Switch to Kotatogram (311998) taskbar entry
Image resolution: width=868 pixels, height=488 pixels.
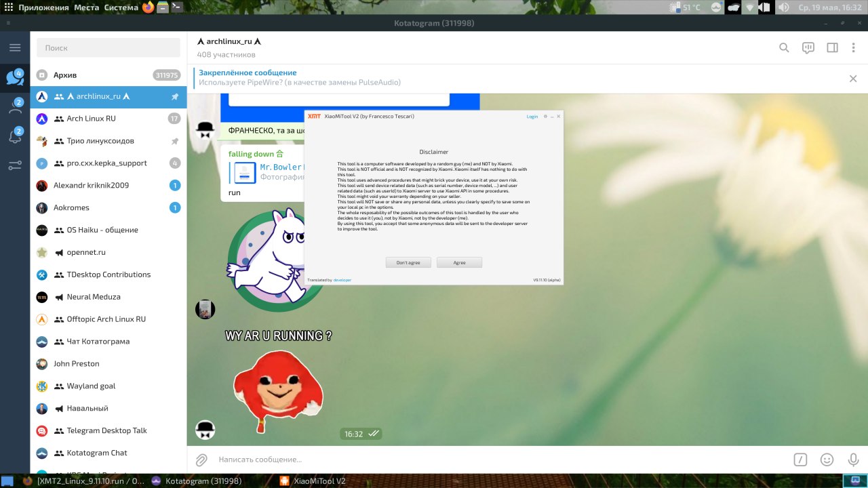(x=197, y=481)
